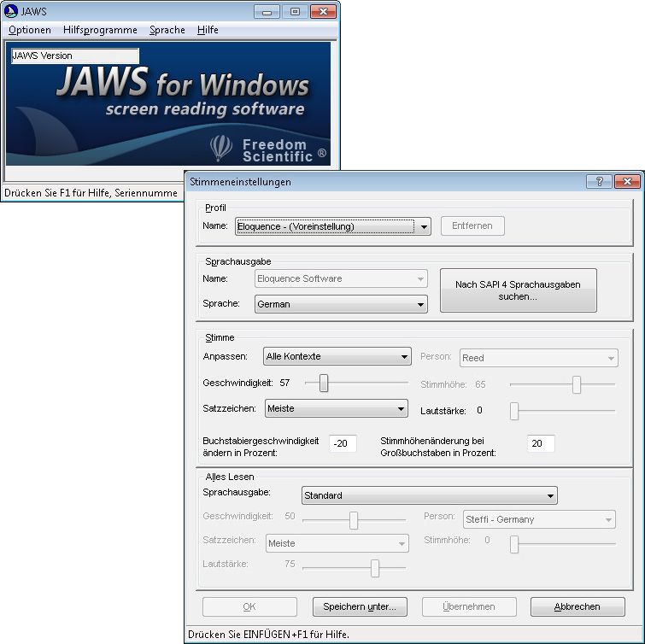Screen dimensions: 645x644
Task: Open the Person dropdown showing Reed
Action: [x=539, y=358]
